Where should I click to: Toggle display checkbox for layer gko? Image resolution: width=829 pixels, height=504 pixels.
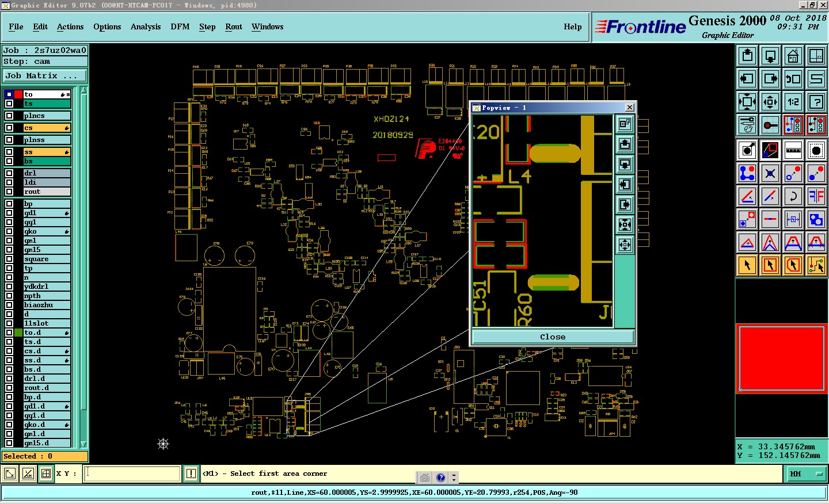pos(9,231)
